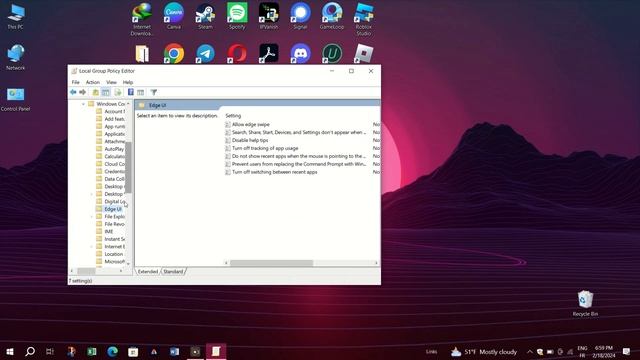Select 'Do not show recent apps' policy
Viewport: 640px width, 360px height.
299,156
